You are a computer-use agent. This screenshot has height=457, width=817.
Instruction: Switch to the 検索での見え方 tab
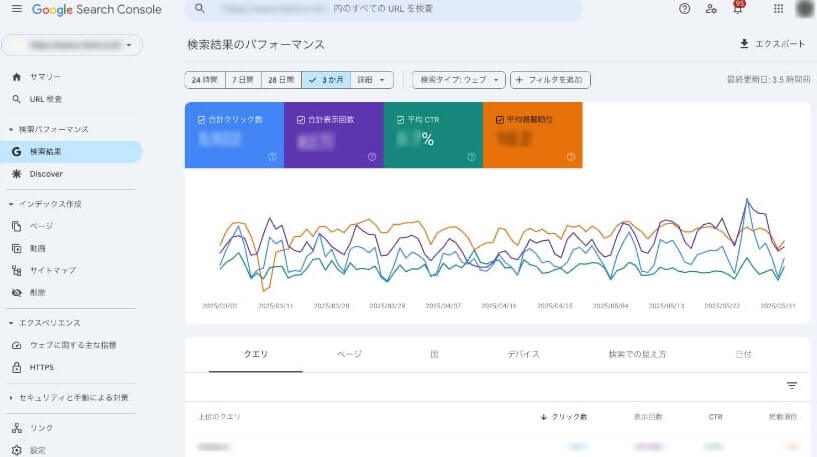click(637, 354)
